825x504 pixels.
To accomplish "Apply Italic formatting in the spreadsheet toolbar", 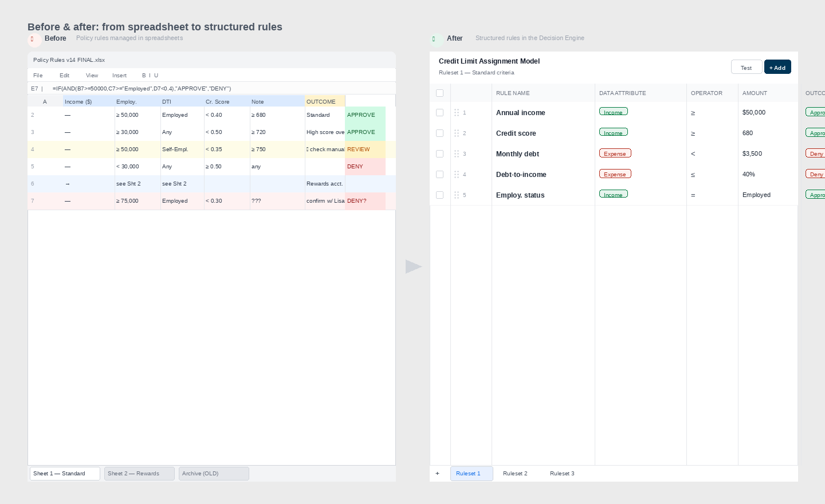I will (150, 75).
